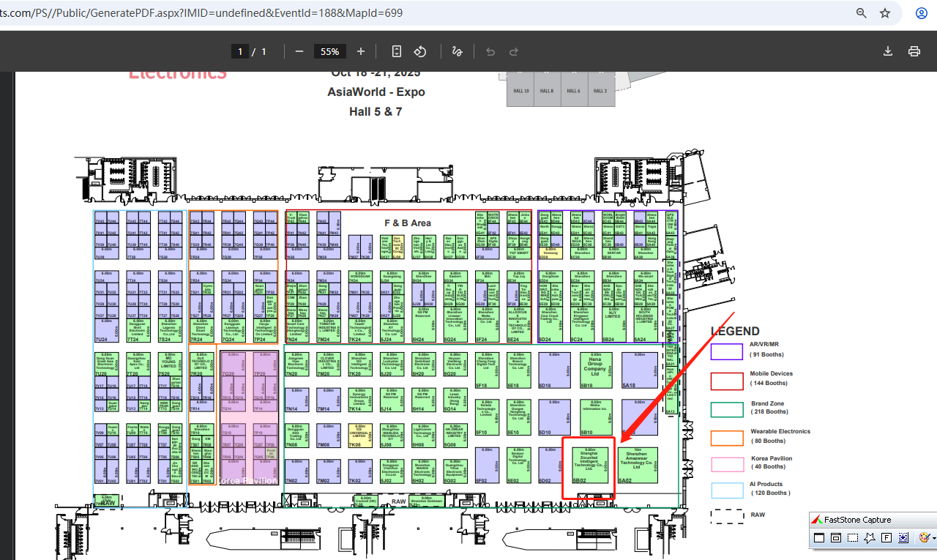Select the HALL 10 block on mini map
937x560 pixels.
pos(520,91)
